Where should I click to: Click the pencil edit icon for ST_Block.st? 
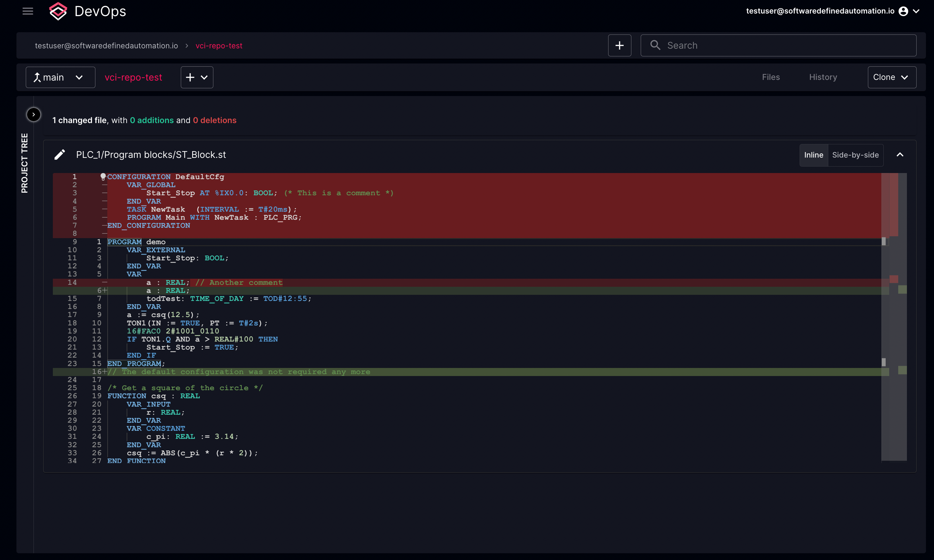click(x=60, y=155)
